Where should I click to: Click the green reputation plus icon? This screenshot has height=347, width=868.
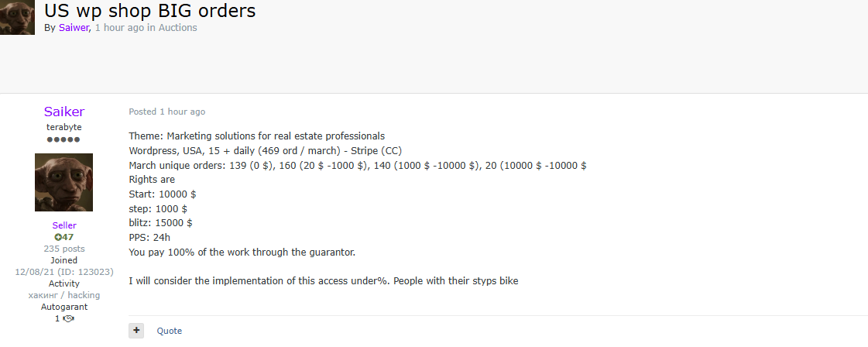(x=57, y=238)
